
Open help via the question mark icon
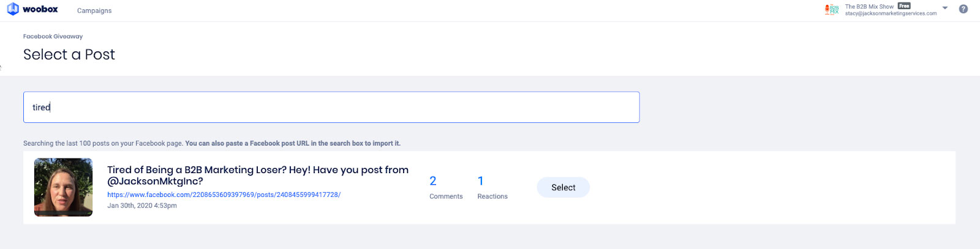click(963, 9)
